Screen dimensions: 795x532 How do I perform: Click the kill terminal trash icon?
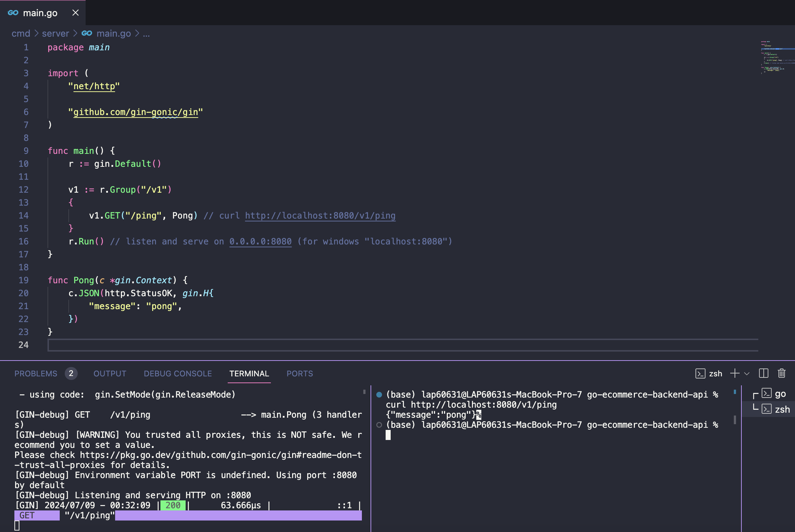click(781, 373)
